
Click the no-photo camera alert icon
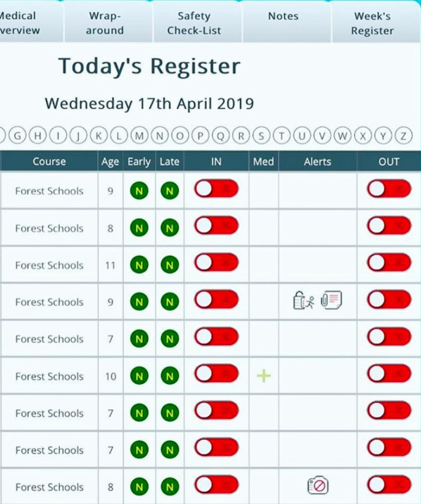click(x=318, y=485)
